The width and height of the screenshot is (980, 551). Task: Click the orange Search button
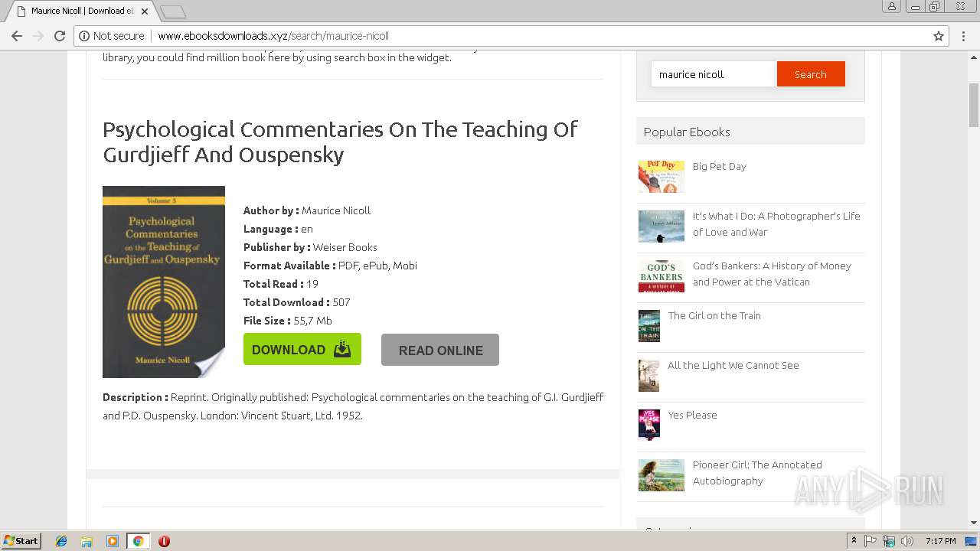pyautogui.click(x=811, y=74)
